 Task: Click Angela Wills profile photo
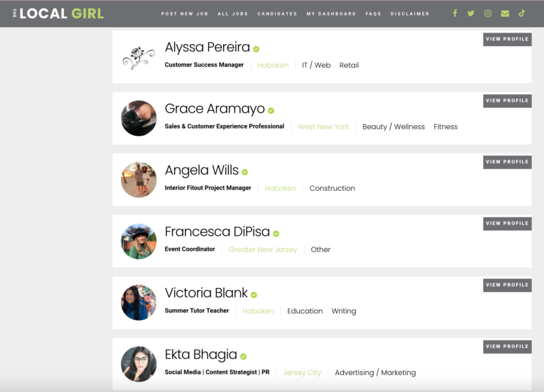click(x=139, y=179)
